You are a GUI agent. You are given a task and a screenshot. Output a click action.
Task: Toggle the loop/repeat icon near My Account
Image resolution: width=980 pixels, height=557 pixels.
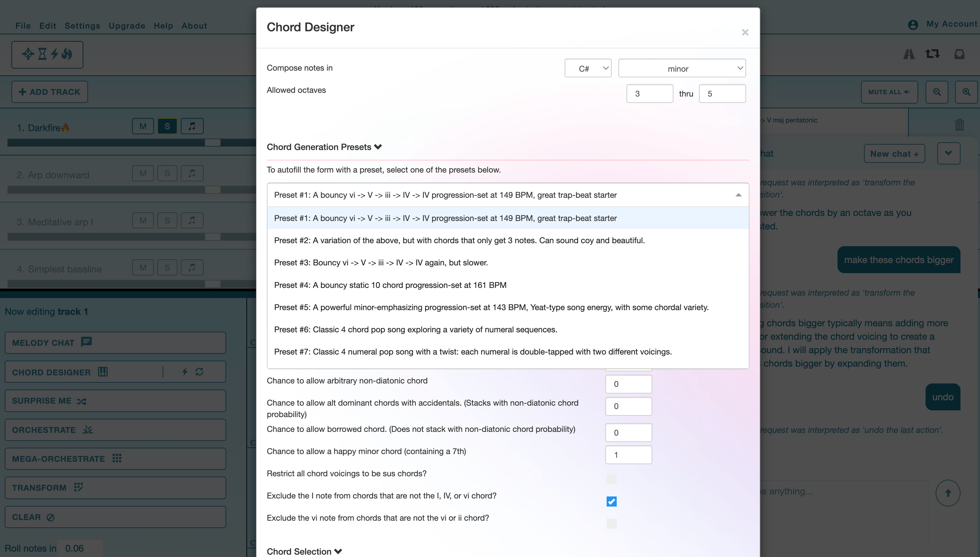pyautogui.click(x=933, y=54)
